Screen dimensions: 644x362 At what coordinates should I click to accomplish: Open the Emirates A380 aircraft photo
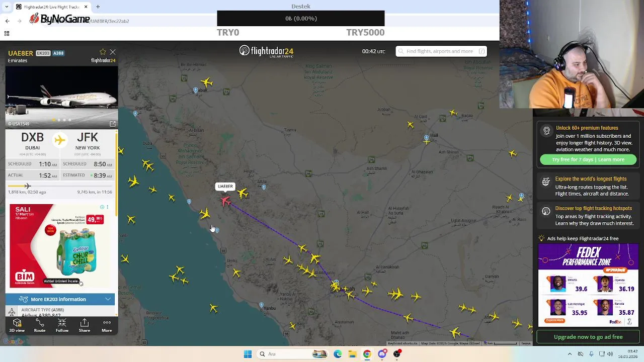point(61,97)
